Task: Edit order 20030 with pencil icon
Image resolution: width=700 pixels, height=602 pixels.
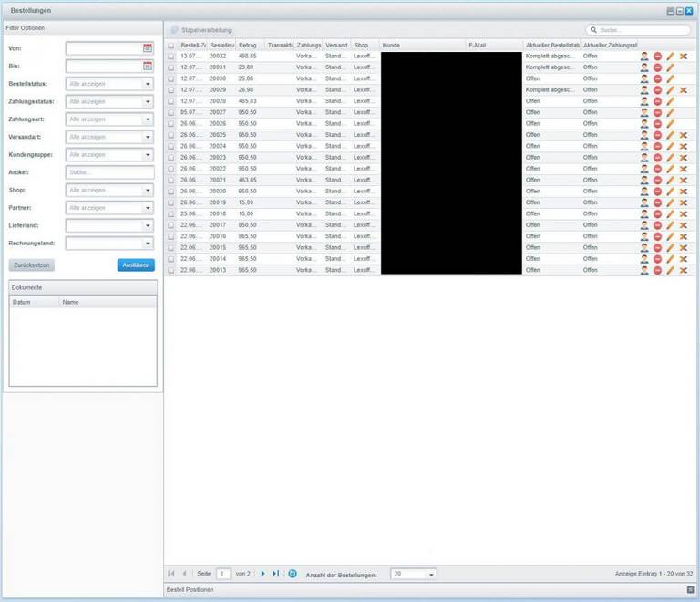Action: 670,79
